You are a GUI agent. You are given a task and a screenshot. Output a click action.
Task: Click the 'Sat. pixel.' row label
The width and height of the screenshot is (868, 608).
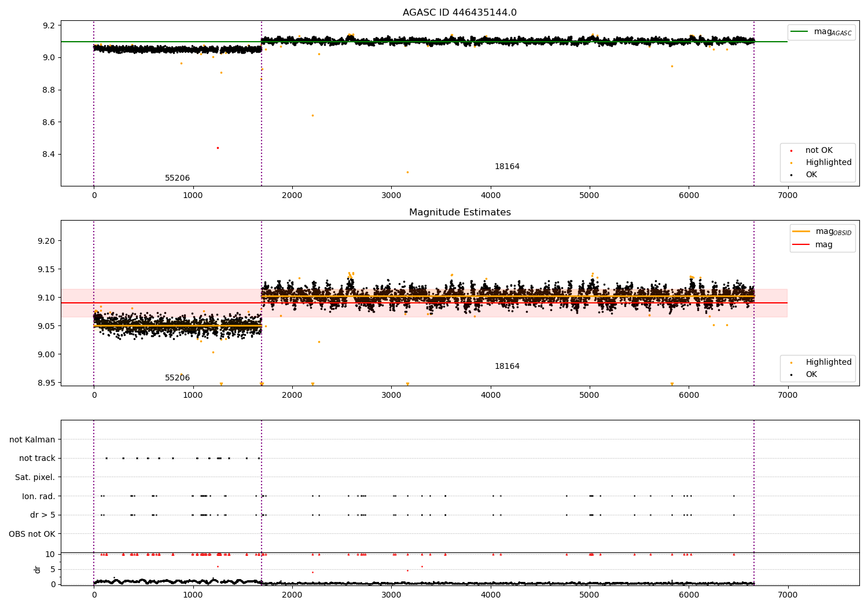click(x=35, y=478)
